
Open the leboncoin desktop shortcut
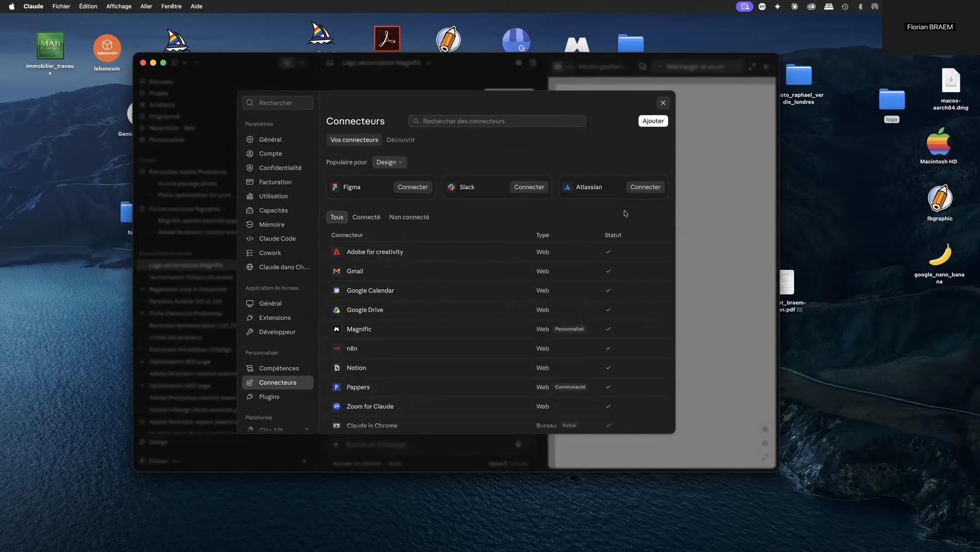[107, 53]
